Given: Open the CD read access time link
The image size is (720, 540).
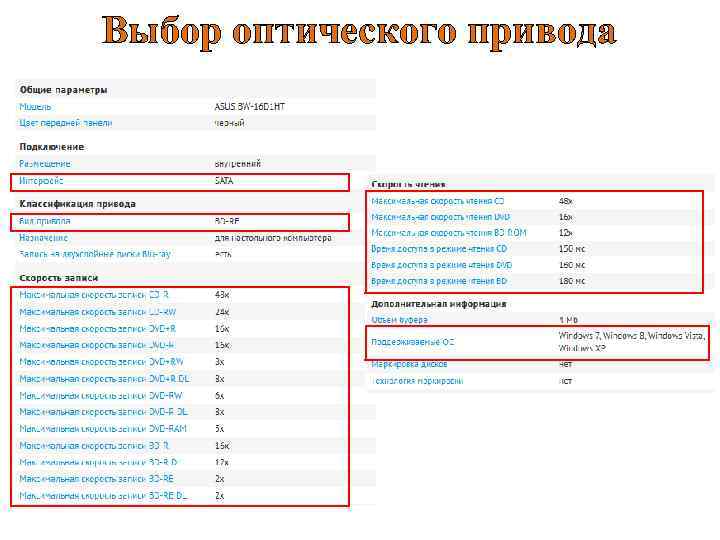Looking at the screenshot, I should coord(439,249).
